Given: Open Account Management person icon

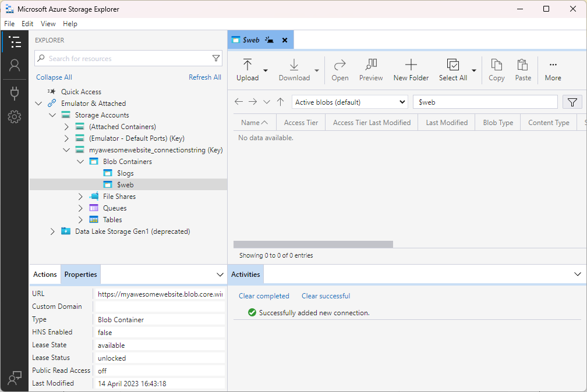Looking at the screenshot, I should 15,66.
